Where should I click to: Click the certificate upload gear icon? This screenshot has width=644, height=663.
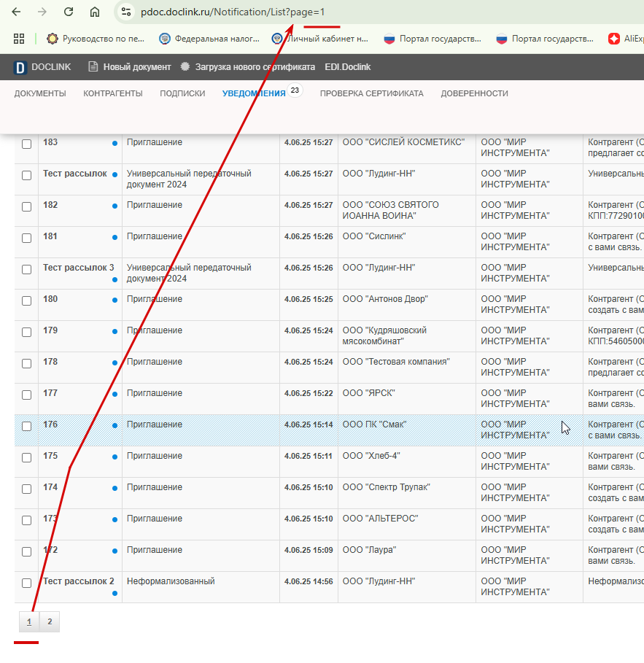pos(185,67)
